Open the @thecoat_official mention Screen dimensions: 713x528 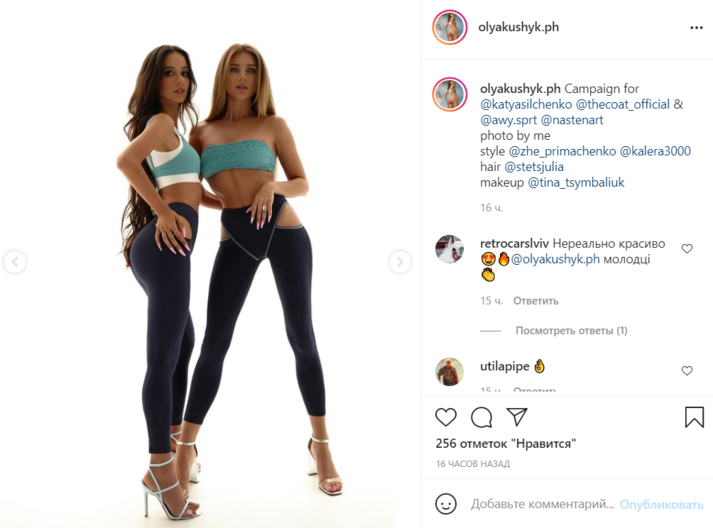pyautogui.click(x=623, y=104)
